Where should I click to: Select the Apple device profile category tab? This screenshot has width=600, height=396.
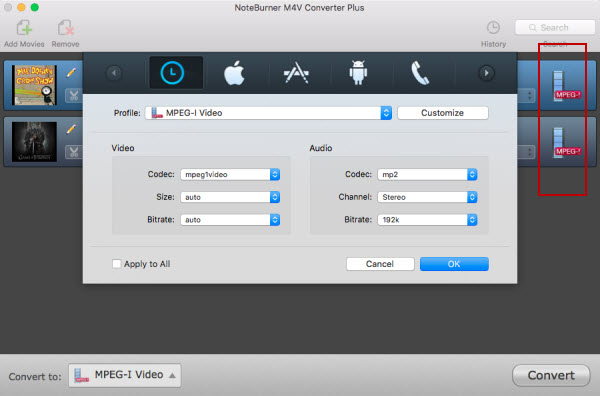coord(234,73)
